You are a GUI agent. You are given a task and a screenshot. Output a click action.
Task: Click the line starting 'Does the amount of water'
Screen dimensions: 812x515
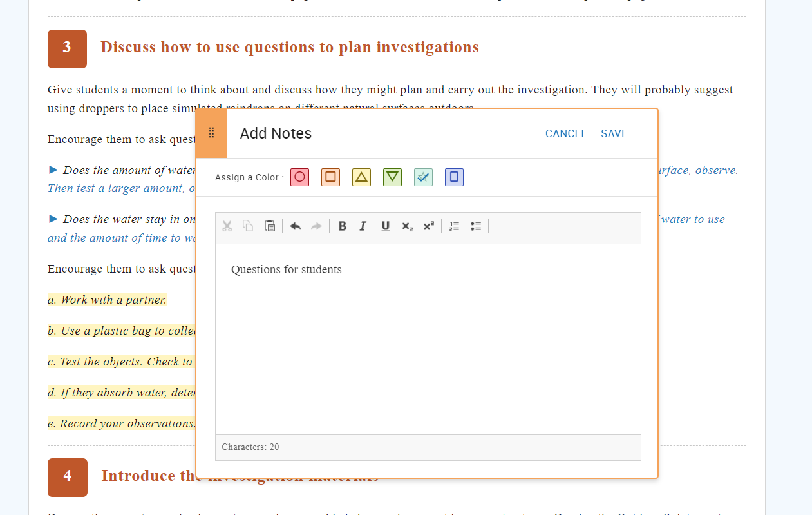click(129, 170)
